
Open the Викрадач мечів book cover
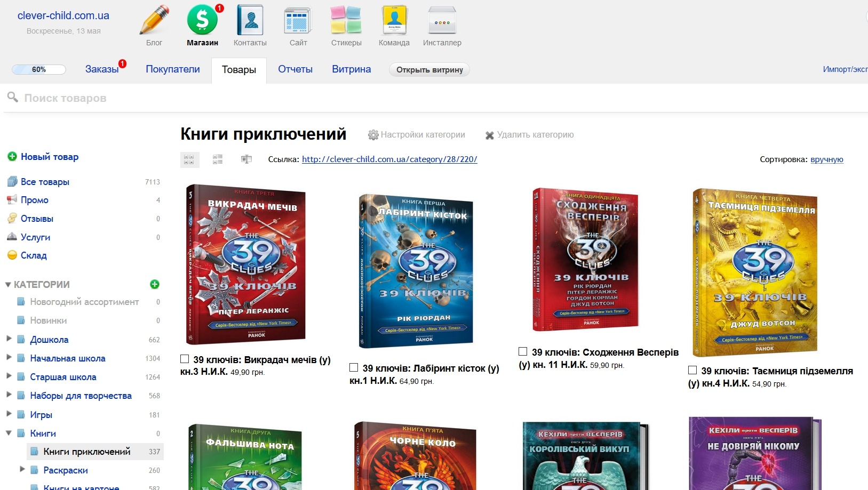[x=246, y=264]
